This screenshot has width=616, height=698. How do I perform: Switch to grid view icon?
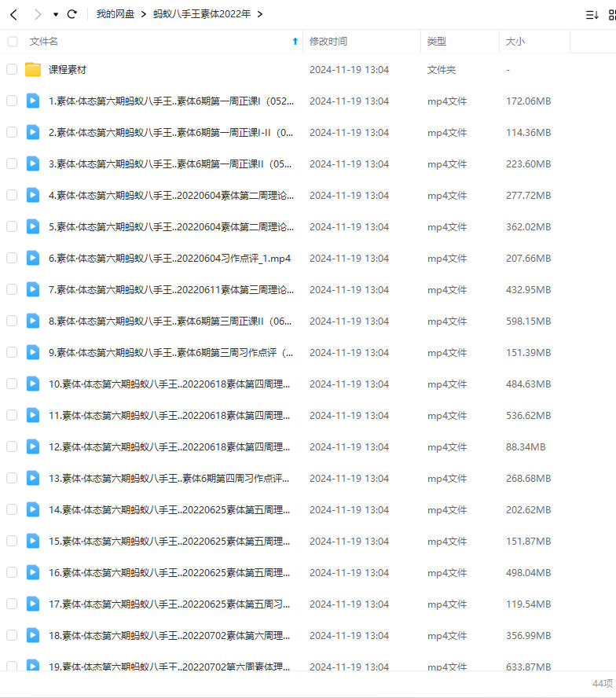click(x=612, y=15)
